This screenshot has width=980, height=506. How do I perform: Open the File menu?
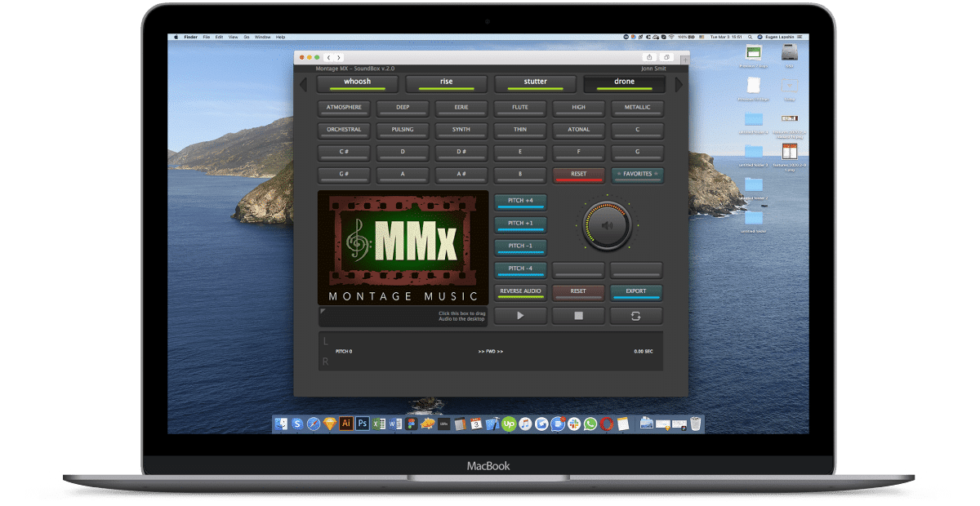pos(207,37)
